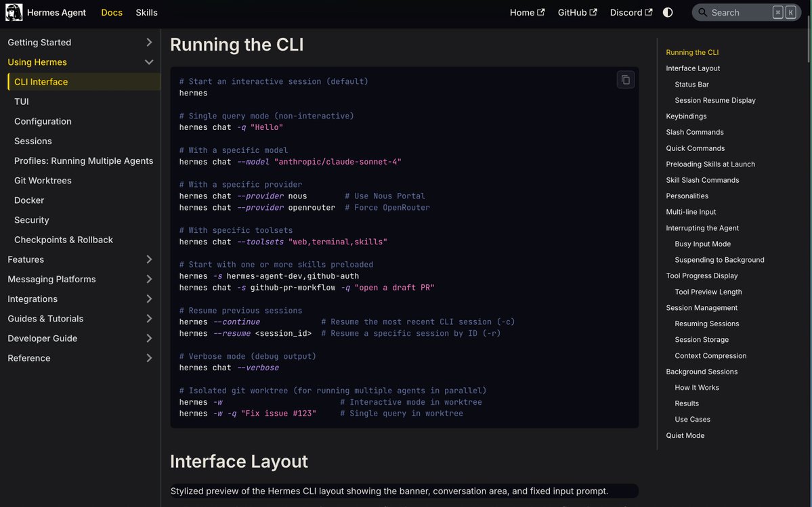
Task: Open the Reference sidebar section
Action: (x=29, y=358)
